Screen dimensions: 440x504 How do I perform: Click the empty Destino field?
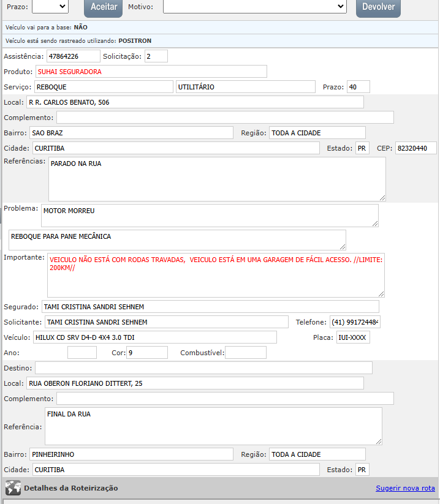(203, 367)
